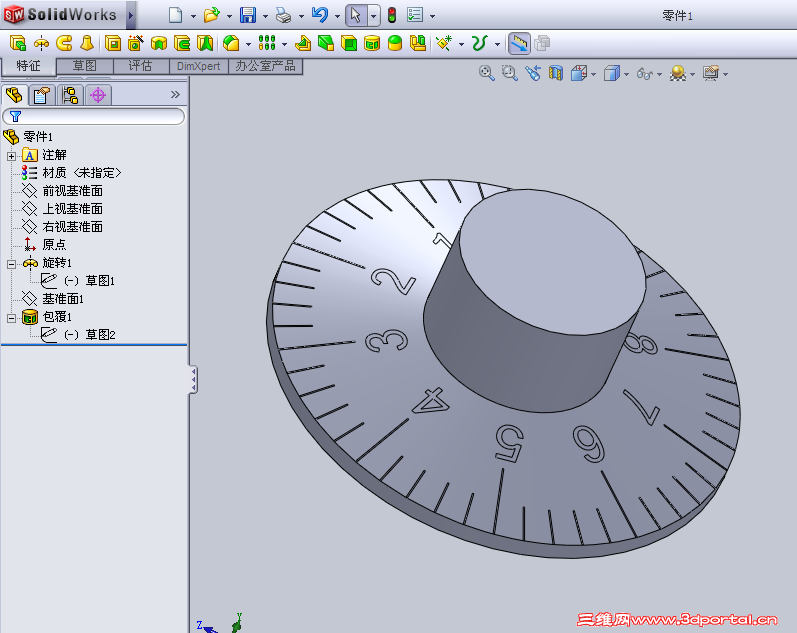Open the Save dropdown arrow
The height and width of the screenshot is (633, 797).
pyautogui.click(x=265, y=16)
